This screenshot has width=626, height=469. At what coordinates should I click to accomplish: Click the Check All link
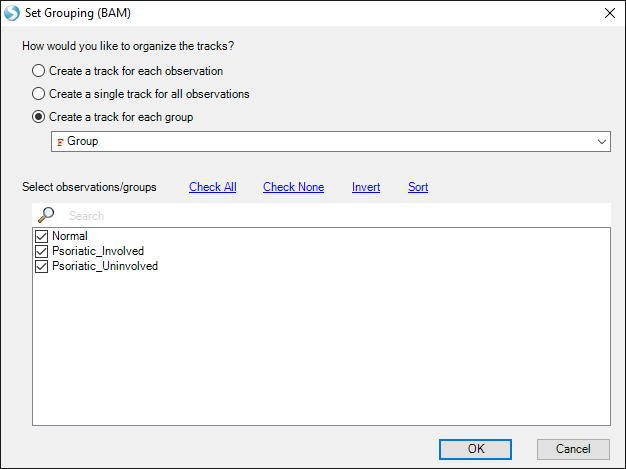click(x=213, y=187)
